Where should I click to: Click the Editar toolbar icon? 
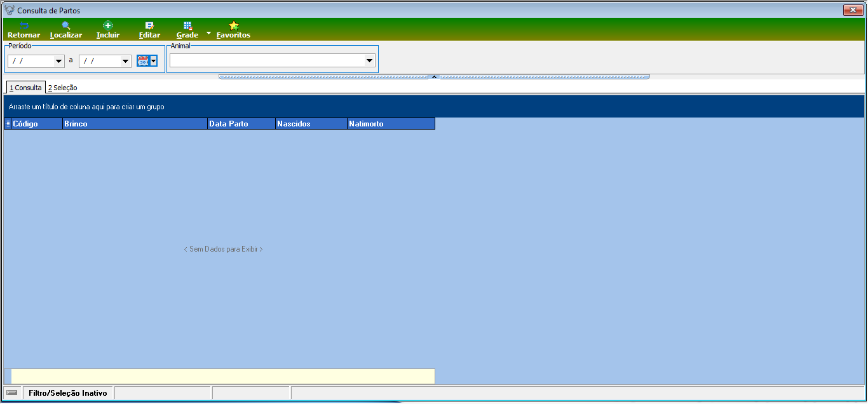pyautogui.click(x=149, y=30)
